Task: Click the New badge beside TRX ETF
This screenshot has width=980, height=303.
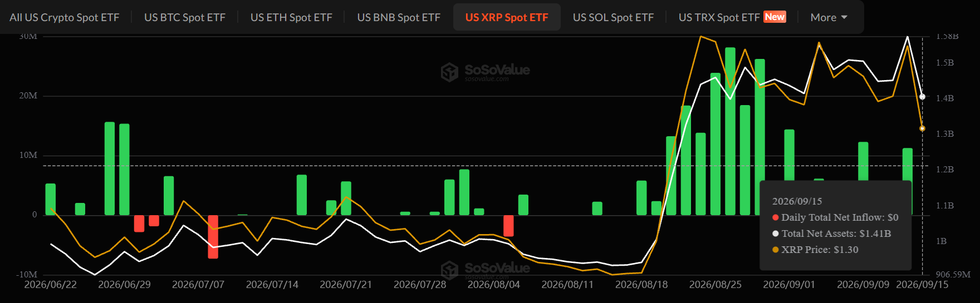Action: (775, 17)
